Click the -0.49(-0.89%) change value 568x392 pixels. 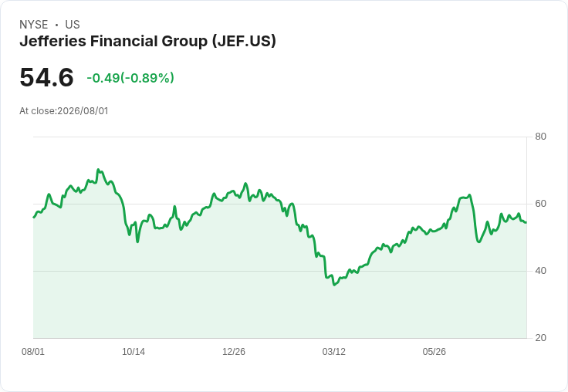(130, 78)
